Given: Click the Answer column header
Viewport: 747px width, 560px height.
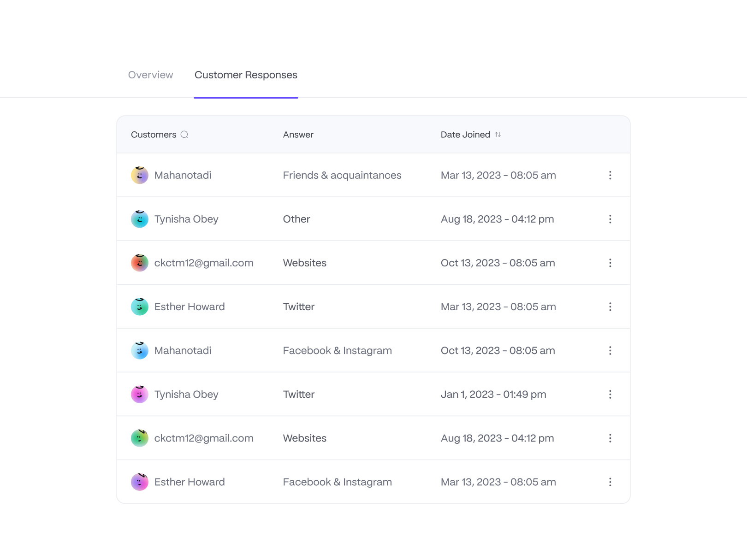Looking at the screenshot, I should click(x=298, y=135).
